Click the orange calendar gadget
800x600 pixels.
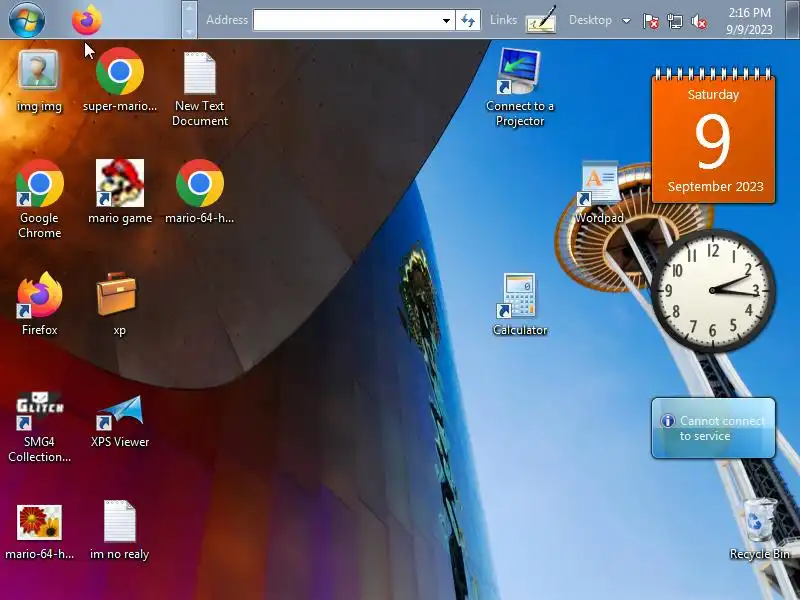point(713,135)
